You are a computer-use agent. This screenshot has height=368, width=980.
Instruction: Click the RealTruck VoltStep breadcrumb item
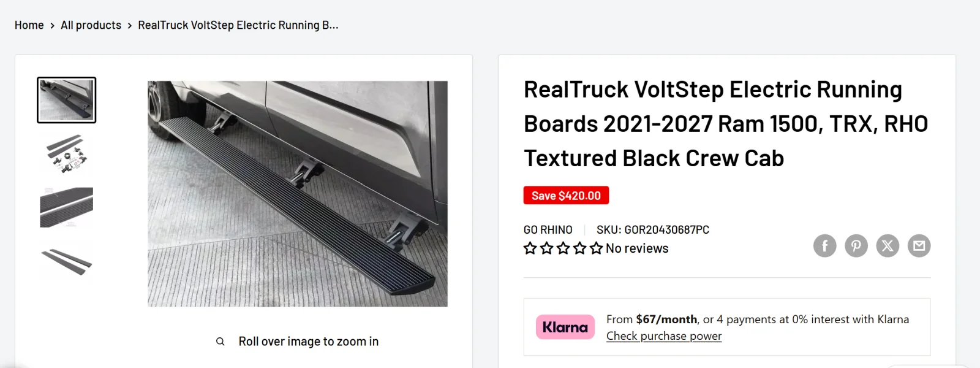pos(238,25)
